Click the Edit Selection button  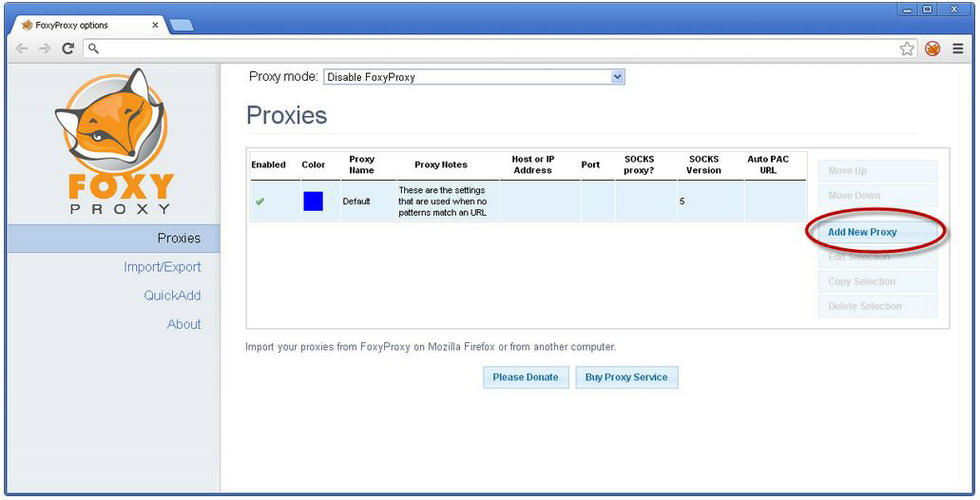[x=878, y=257]
